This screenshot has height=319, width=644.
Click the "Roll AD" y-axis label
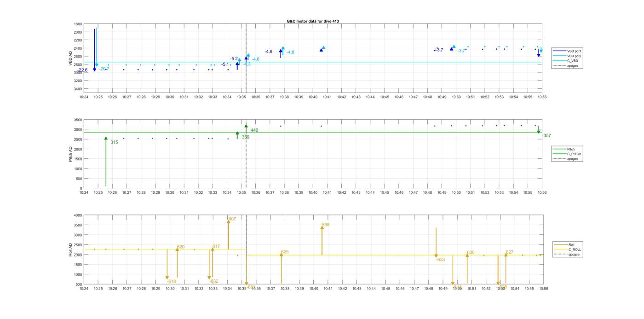click(70, 249)
